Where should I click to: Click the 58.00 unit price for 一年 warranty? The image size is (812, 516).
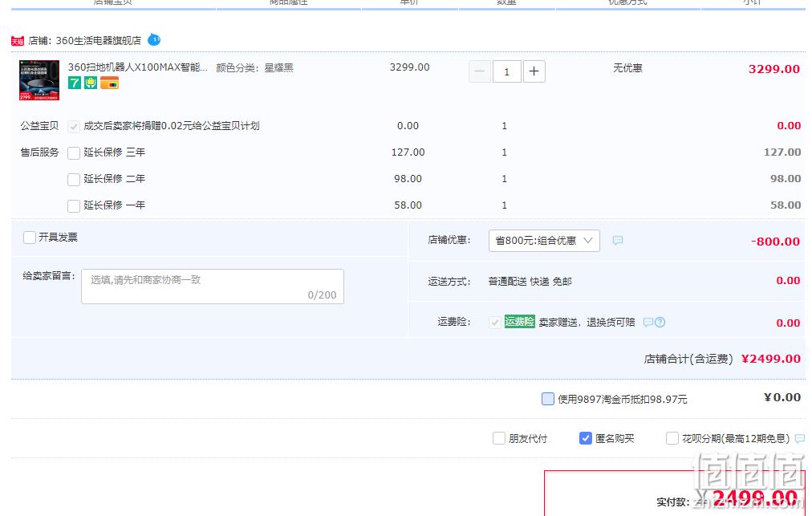click(408, 205)
